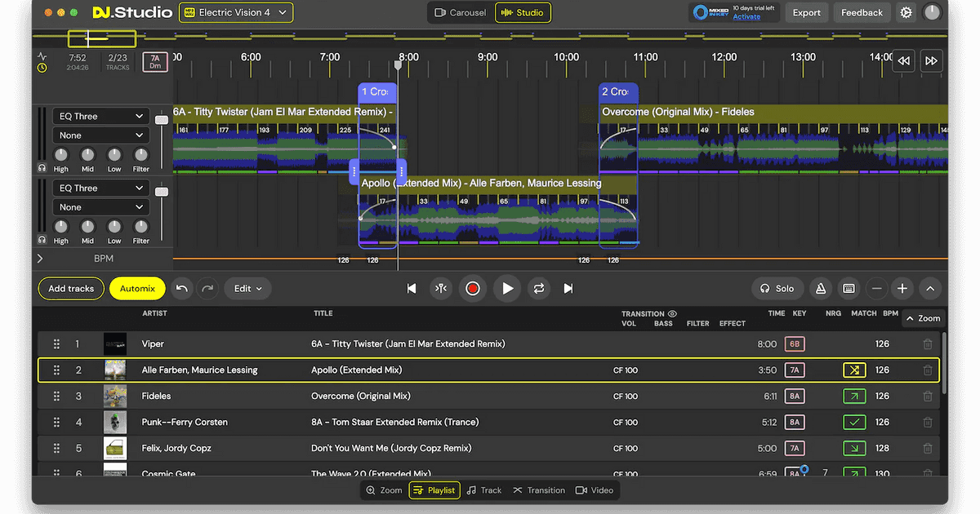
Task: Switch to Studio view
Action: coord(523,12)
